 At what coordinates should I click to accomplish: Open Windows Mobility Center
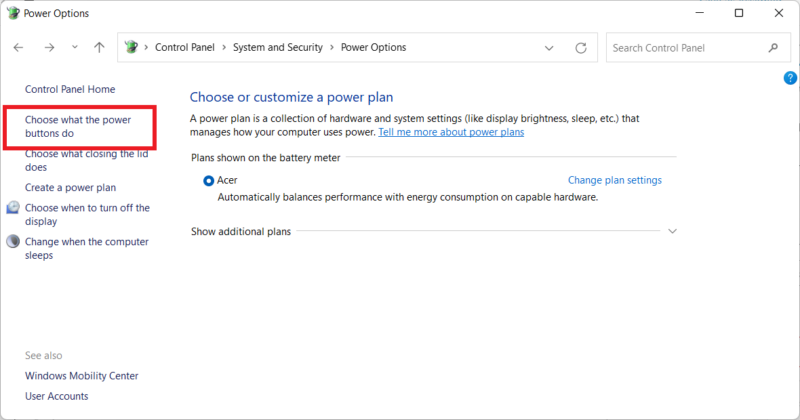click(82, 376)
